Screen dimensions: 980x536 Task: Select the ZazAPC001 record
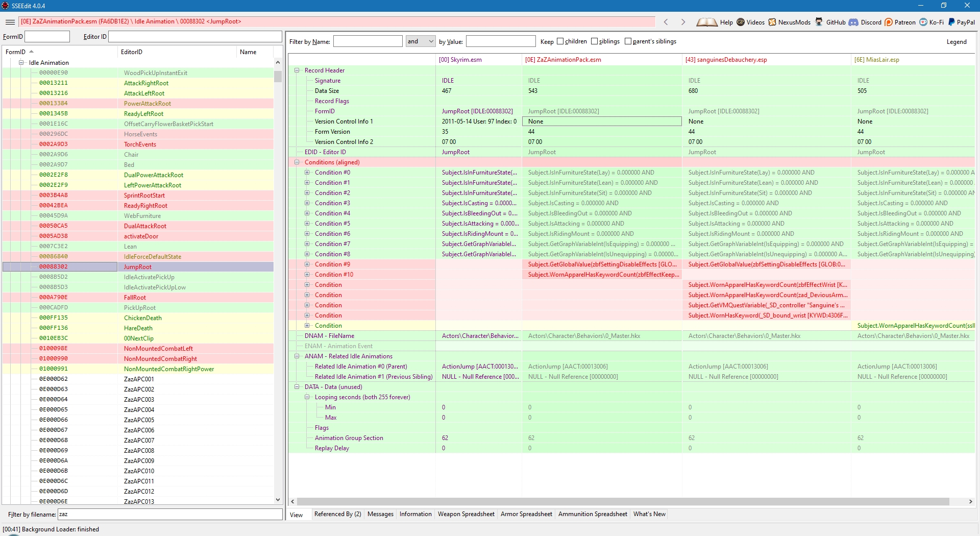click(x=139, y=379)
